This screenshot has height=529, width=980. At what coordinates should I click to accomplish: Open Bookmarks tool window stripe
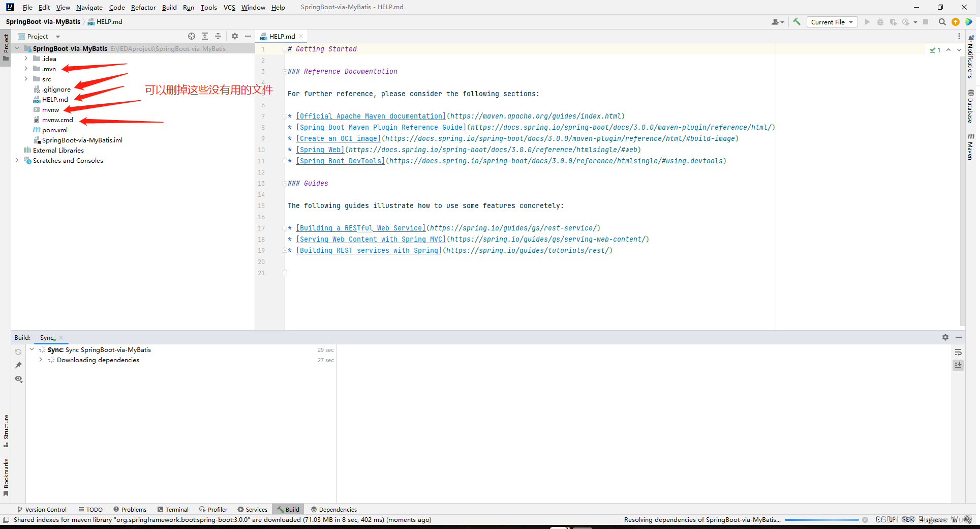[6, 477]
